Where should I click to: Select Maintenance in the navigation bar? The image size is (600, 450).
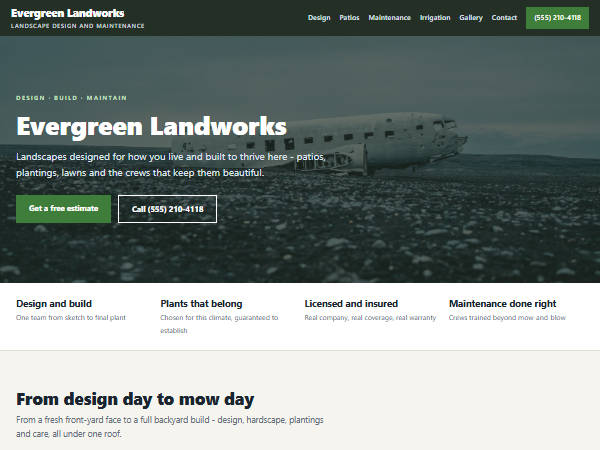[x=389, y=18]
